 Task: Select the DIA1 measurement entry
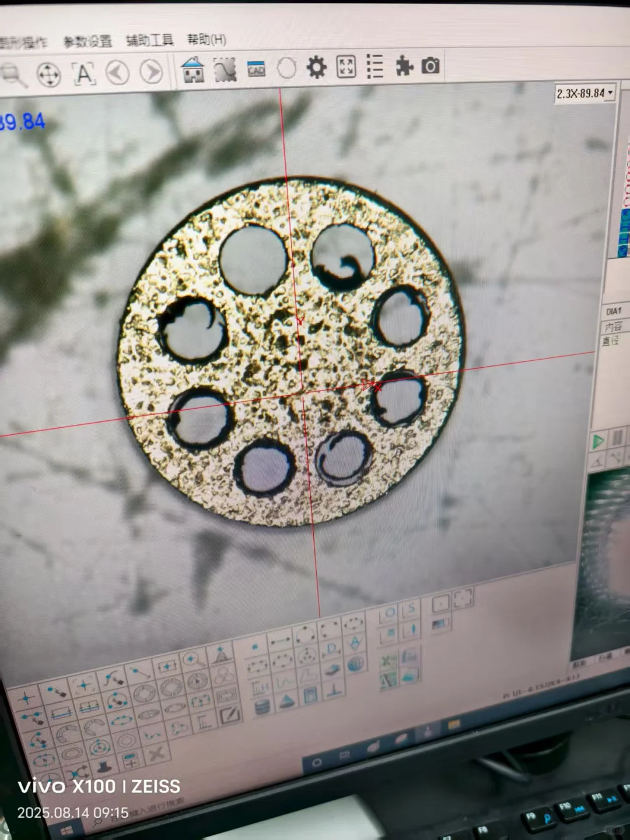point(614,311)
